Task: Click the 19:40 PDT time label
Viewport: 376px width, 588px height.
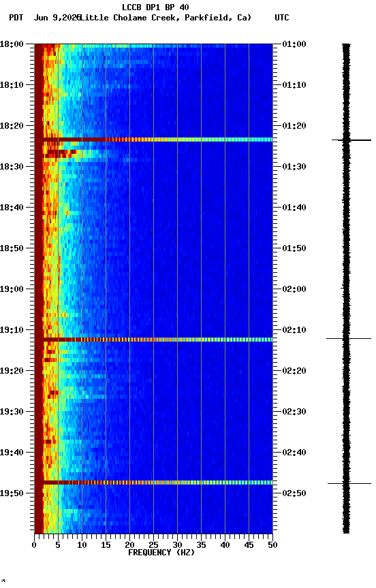Action: (12, 453)
